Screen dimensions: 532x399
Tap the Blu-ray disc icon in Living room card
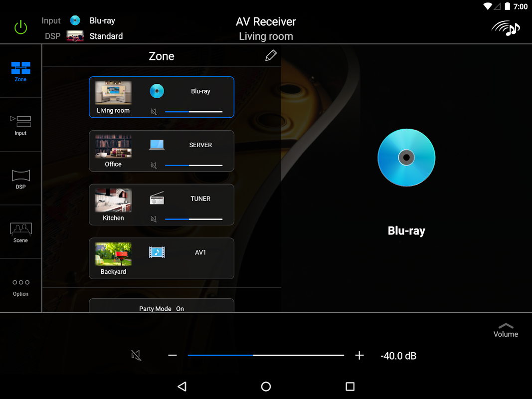pos(157,91)
